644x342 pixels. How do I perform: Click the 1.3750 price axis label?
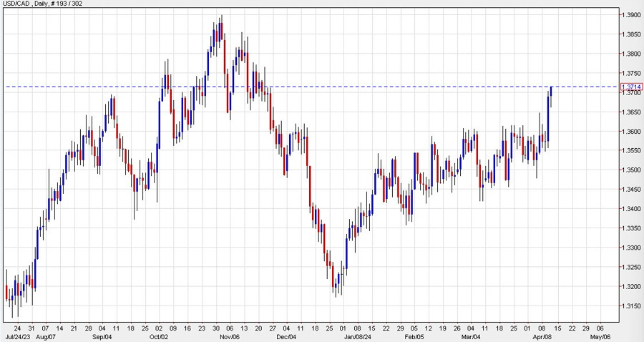tap(632, 73)
